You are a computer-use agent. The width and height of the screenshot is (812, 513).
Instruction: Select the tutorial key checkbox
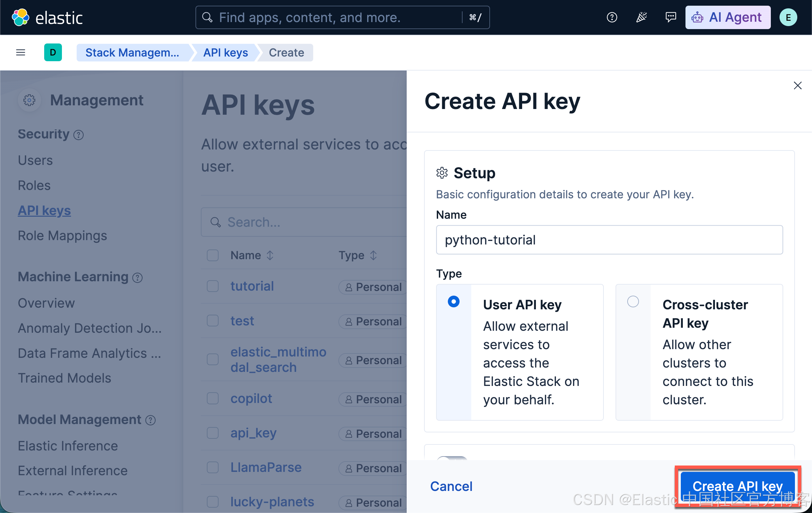coord(213,286)
